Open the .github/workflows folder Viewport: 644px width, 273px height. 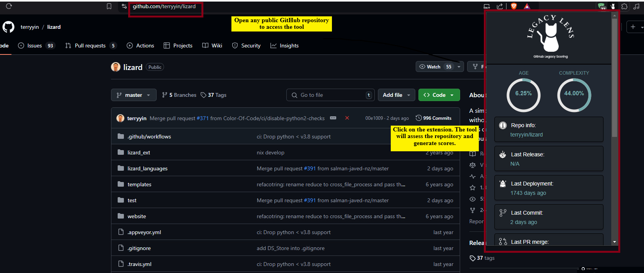coord(149,136)
